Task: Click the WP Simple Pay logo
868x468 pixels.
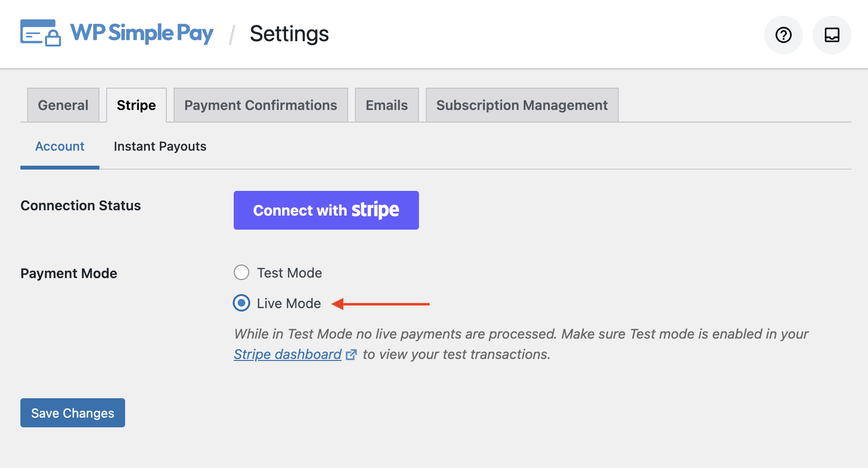Action: (x=117, y=33)
